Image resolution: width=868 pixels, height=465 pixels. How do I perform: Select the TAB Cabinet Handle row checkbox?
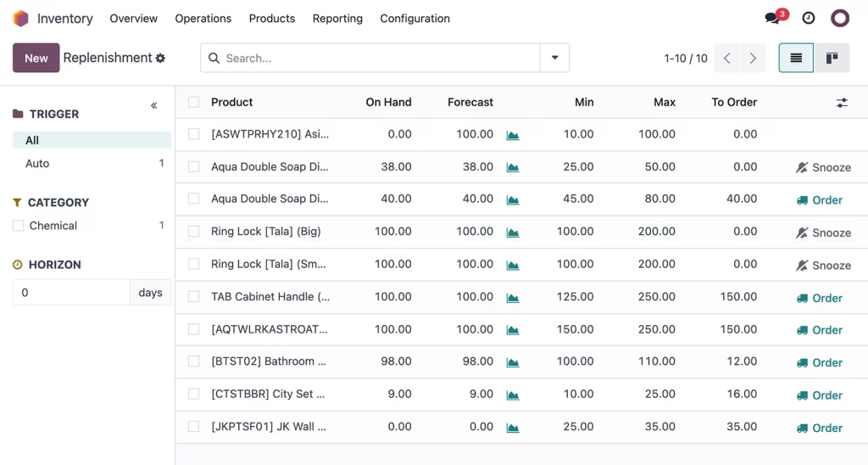coord(194,297)
